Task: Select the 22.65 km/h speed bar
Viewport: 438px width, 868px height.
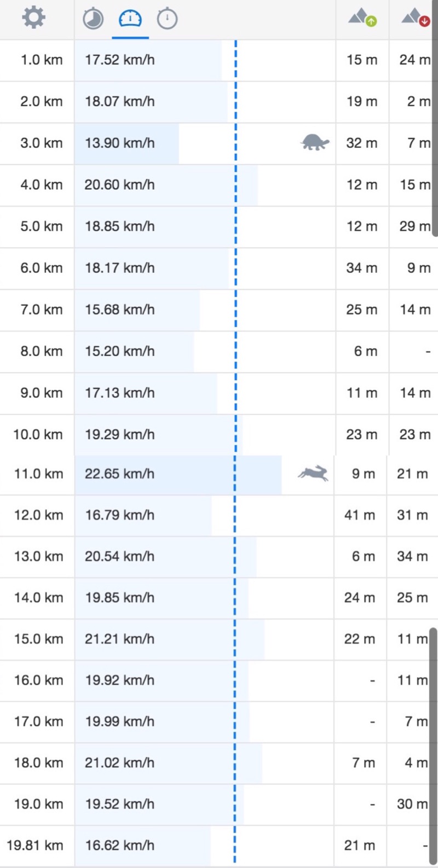Action: (x=178, y=474)
